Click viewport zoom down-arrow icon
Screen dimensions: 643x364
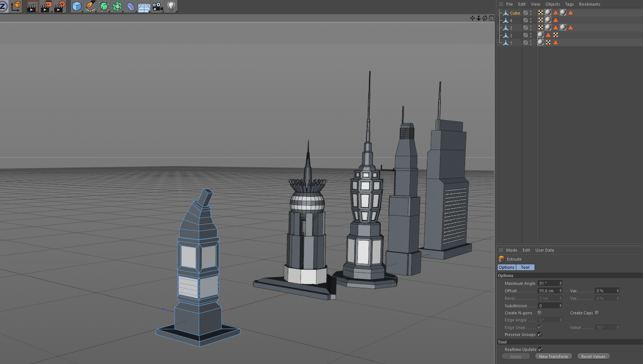(x=479, y=18)
